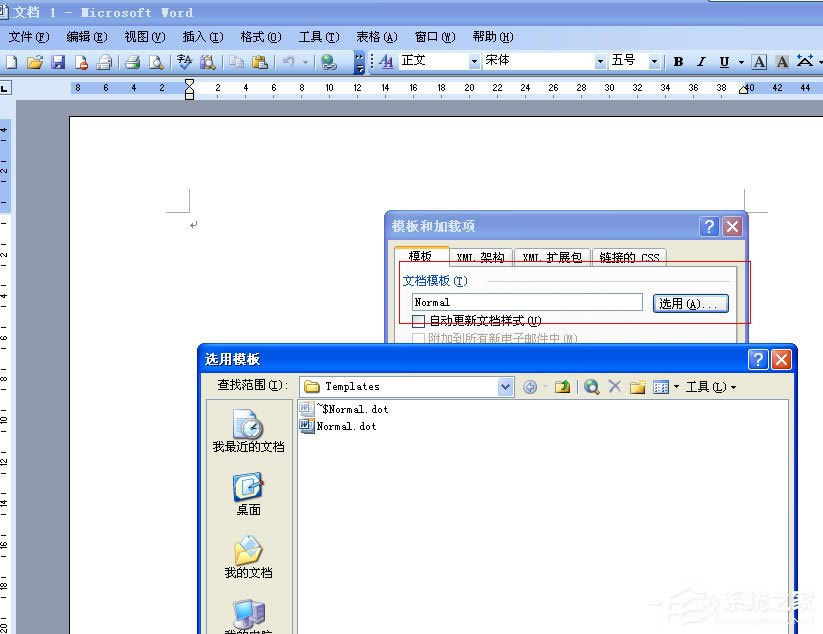
Task: Switch to the 模板 tab
Action: pyautogui.click(x=421, y=256)
